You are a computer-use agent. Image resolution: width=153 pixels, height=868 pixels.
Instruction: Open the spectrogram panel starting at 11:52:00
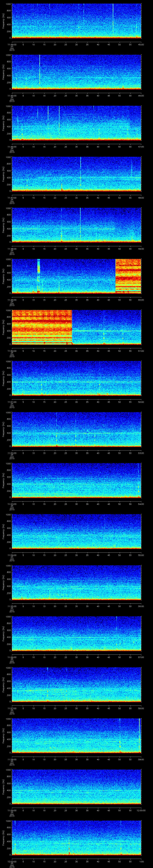click(x=76, y=429)
